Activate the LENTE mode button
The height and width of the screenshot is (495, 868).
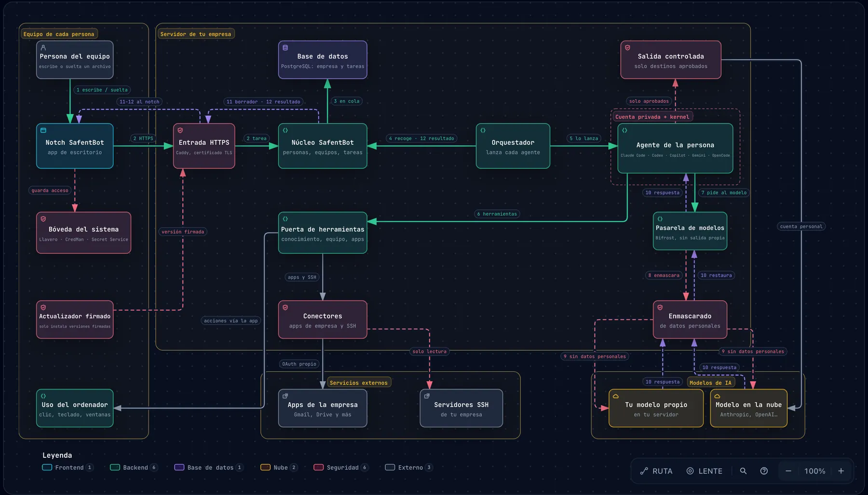(705, 471)
